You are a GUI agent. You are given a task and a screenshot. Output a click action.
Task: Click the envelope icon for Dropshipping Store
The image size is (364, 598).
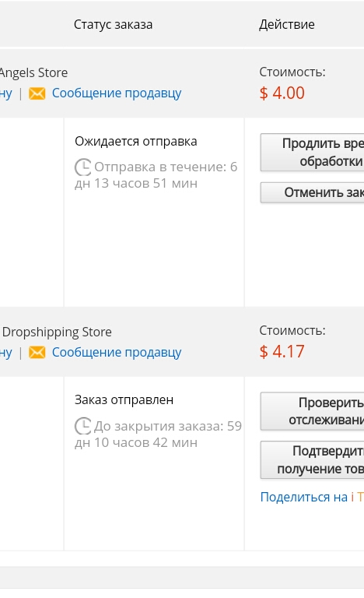pos(37,353)
